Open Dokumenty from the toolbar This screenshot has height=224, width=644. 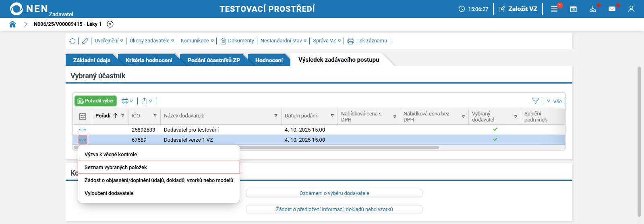click(237, 41)
